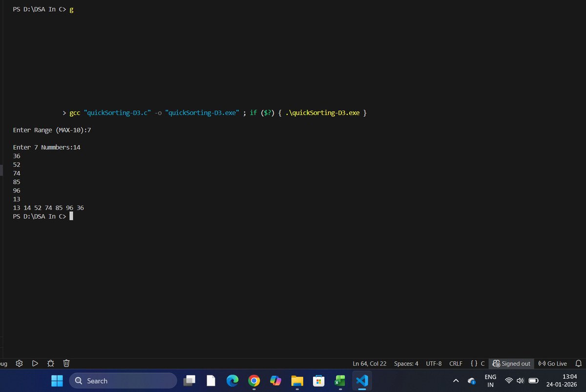
Task: Click the debug bug icon in status bar
Action: pos(51,363)
